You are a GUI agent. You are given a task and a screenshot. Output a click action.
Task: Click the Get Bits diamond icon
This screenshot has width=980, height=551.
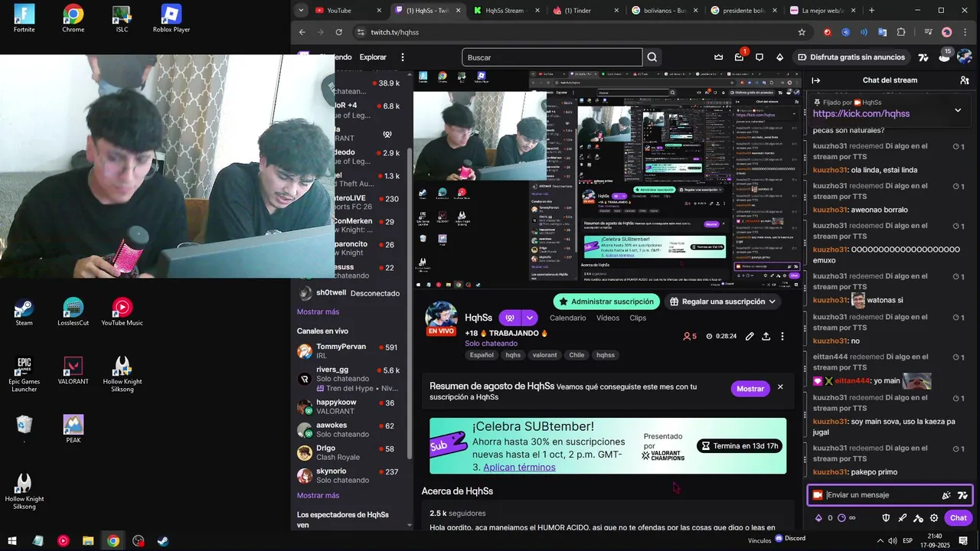pyautogui.click(x=779, y=57)
